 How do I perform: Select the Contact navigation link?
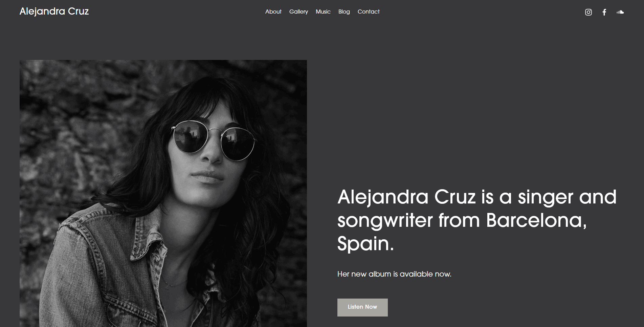point(369,12)
